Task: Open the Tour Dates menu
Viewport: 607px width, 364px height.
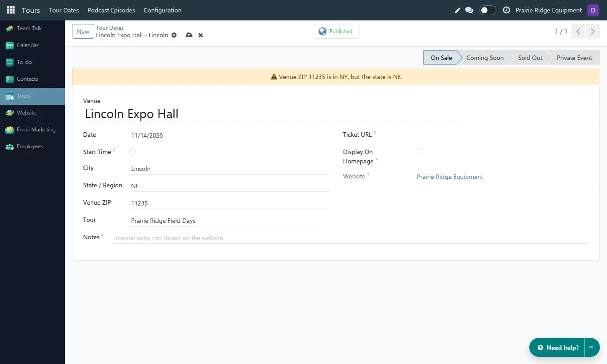Action: click(64, 10)
